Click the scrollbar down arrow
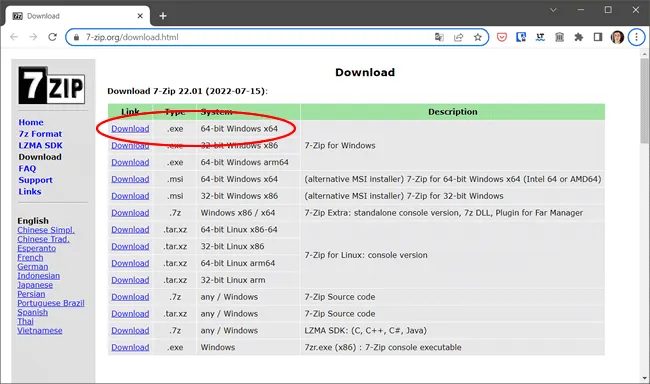Screen dimensions: 650x384 pos(645,378)
